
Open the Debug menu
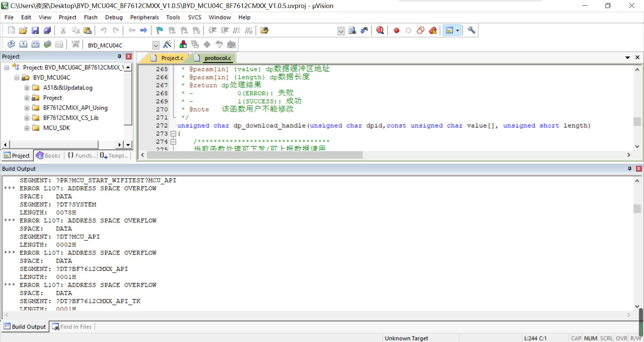click(x=114, y=17)
